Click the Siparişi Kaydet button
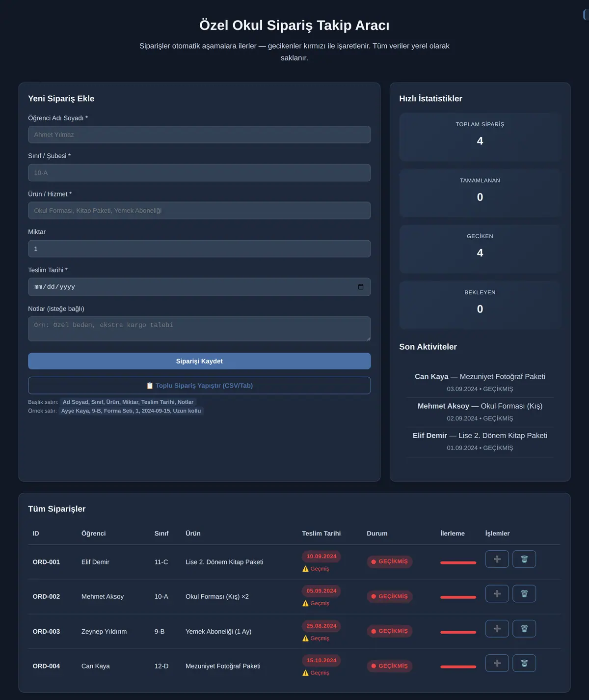 tap(199, 361)
